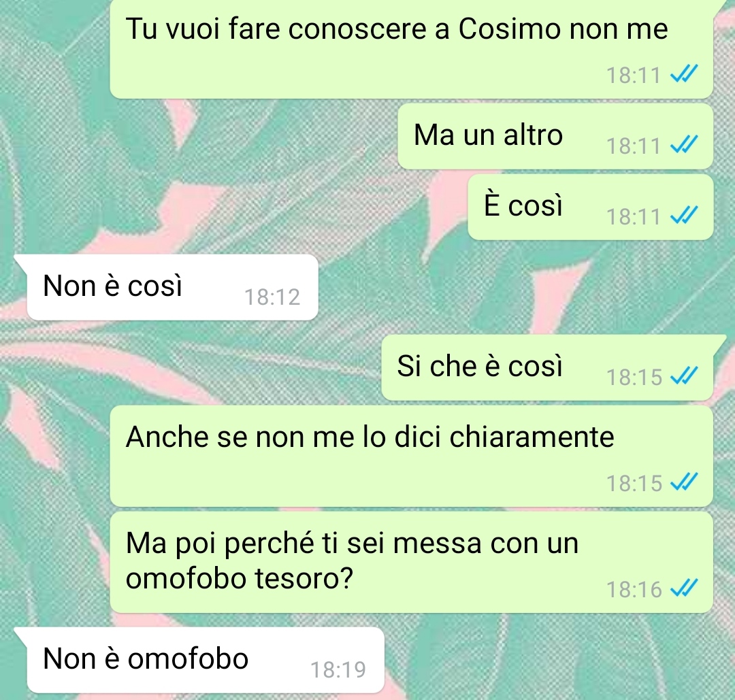Select the sent 'È così' bubble

[x=591, y=207]
